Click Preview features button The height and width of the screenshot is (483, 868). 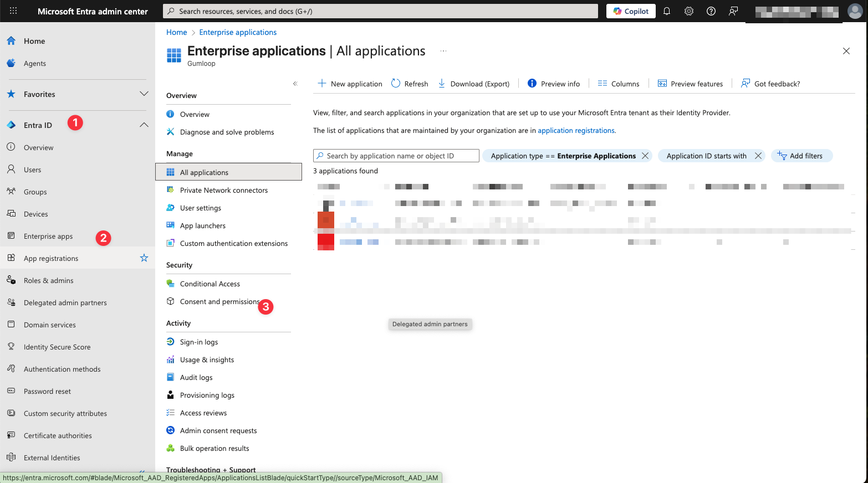coord(690,84)
